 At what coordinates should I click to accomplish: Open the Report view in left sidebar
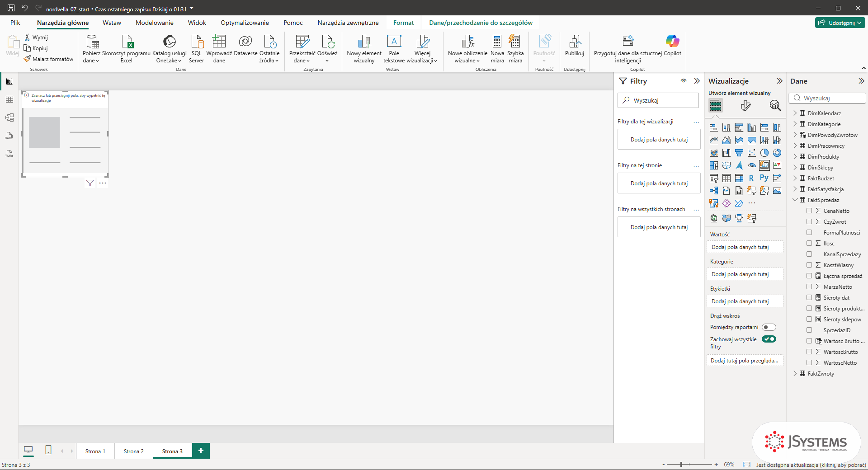[x=9, y=81]
